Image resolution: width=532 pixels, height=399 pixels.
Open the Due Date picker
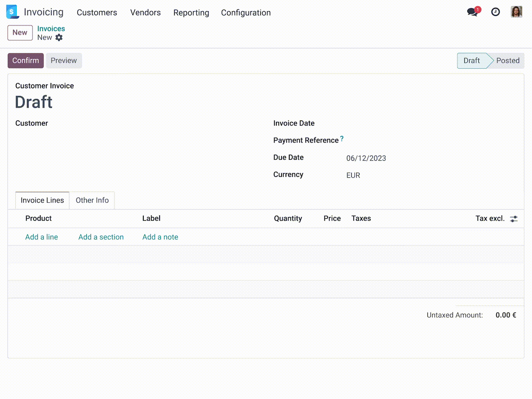click(366, 158)
